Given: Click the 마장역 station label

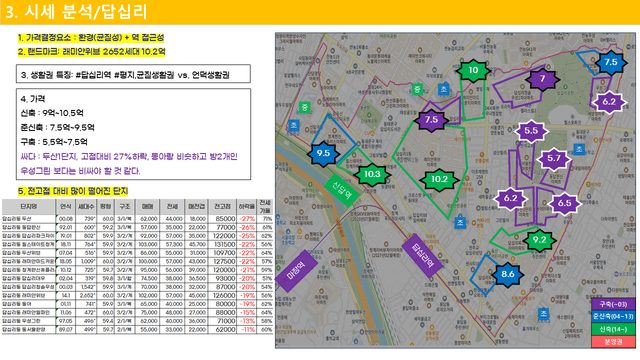Looking at the screenshot, I should pyautogui.click(x=296, y=271).
